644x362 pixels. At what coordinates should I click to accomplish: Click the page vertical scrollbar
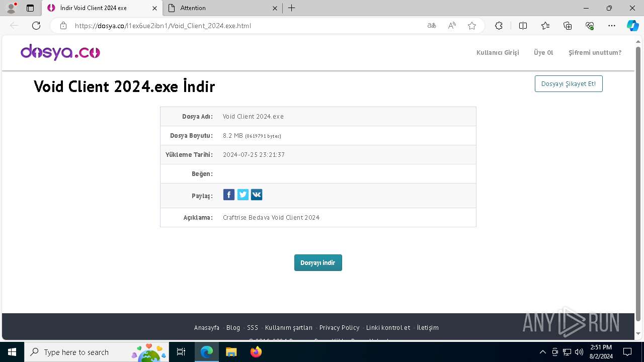(x=638, y=184)
